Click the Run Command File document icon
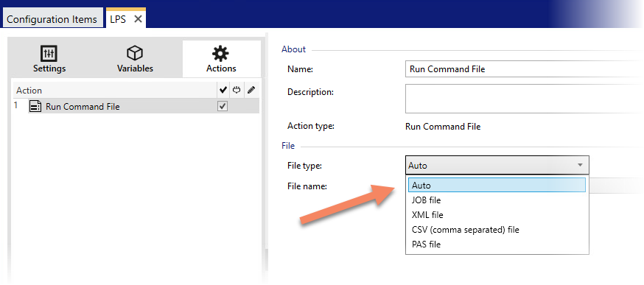Screen dimensions: 644x285 pyautogui.click(x=36, y=107)
